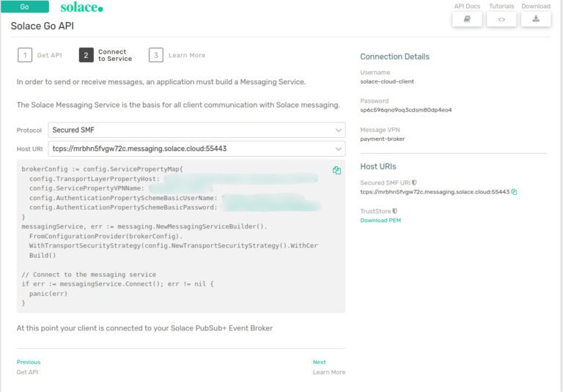Image resolution: width=563 pixels, height=392 pixels.
Task: Open the API Docs book icon
Action: 467,19
